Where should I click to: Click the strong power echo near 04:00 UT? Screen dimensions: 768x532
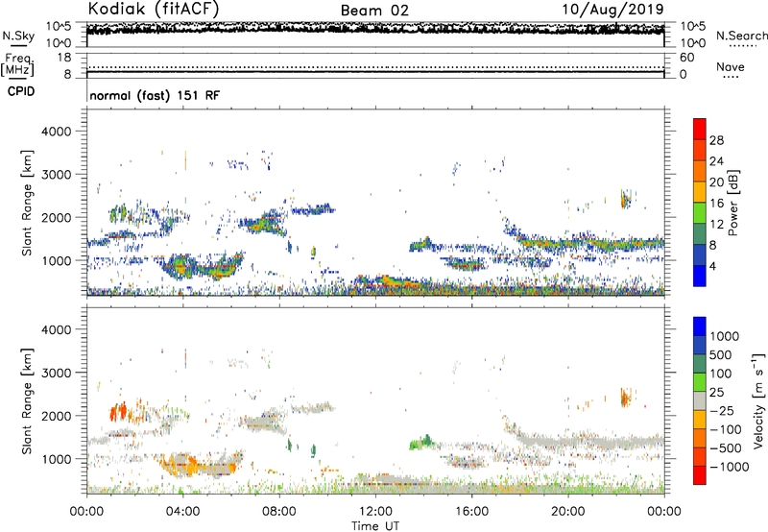tap(180, 268)
